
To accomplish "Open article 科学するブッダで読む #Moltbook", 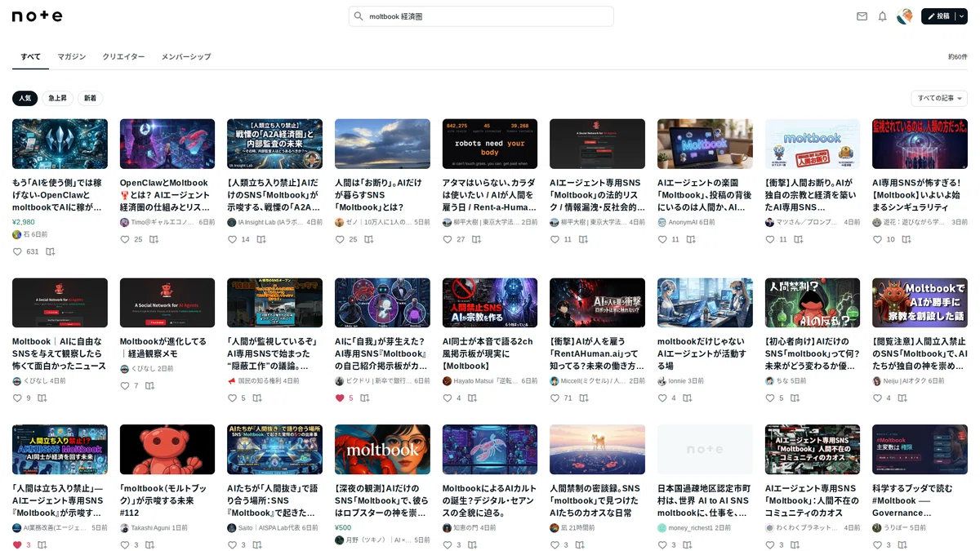I will (x=920, y=500).
